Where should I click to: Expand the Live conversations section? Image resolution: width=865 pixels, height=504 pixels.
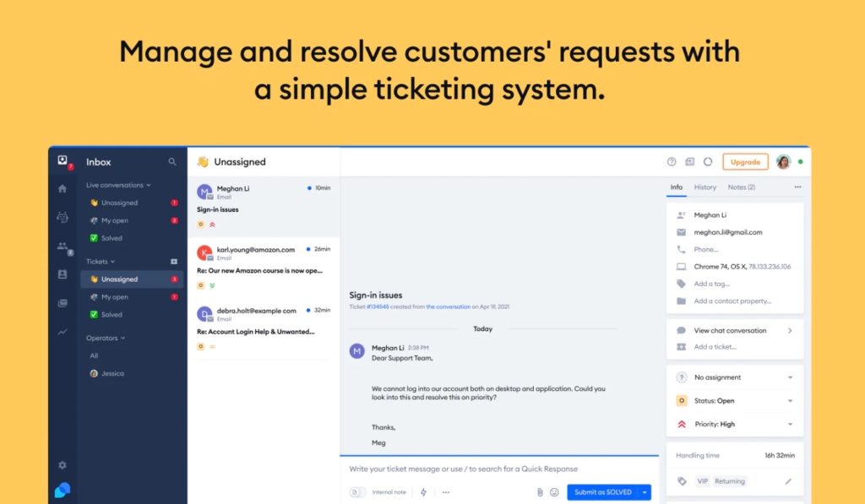click(x=118, y=185)
